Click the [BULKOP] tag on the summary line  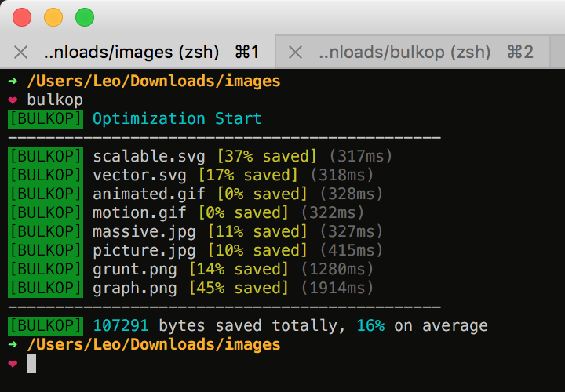tap(46, 326)
